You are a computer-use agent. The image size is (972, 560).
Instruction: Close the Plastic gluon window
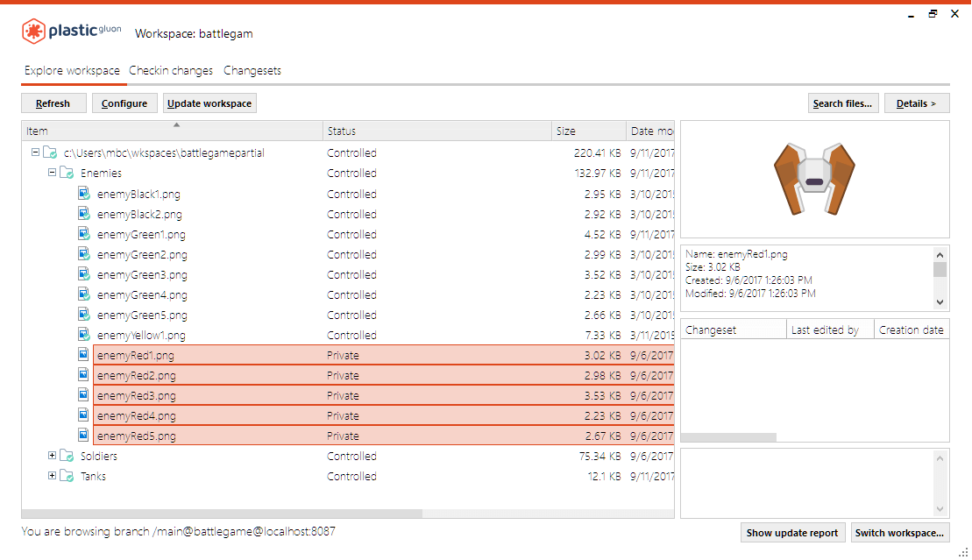coord(954,14)
